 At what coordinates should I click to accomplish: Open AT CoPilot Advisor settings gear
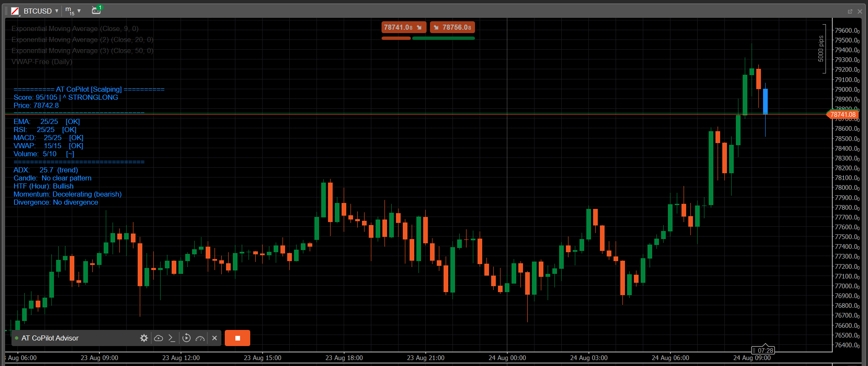tap(144, 338)
